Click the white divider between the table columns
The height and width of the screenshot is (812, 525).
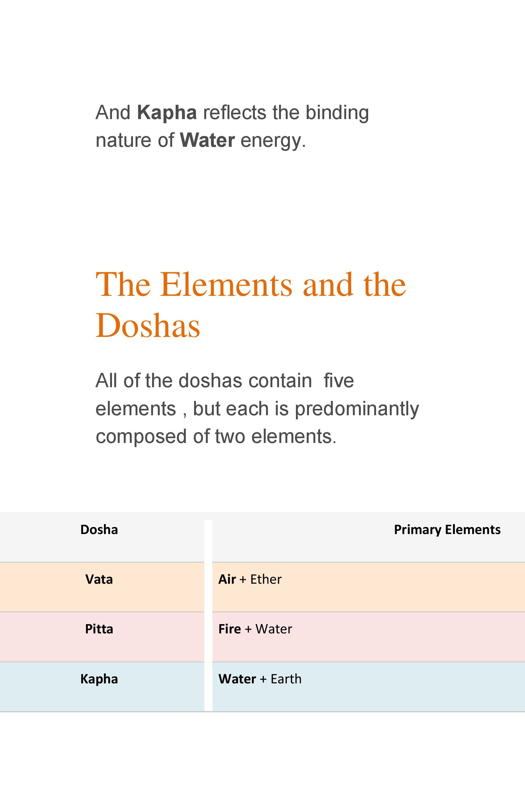pyautogui.click(x=208, y=616)
